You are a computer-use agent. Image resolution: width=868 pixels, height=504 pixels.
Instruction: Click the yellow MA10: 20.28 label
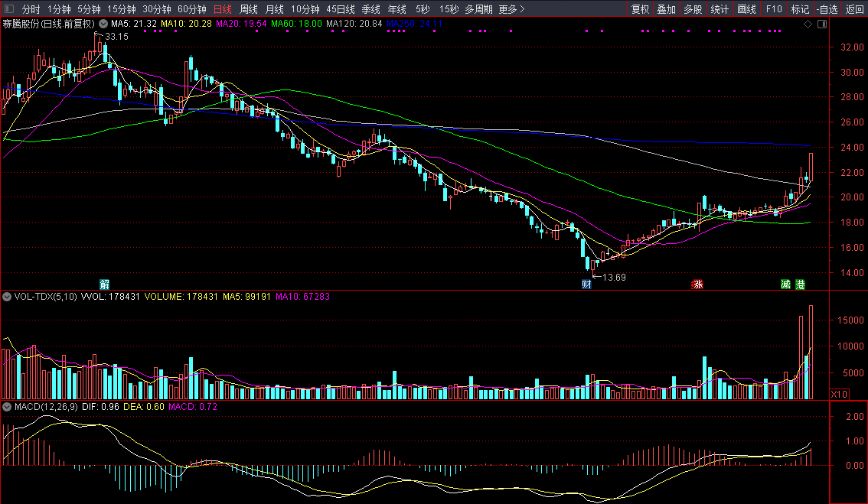186,24
